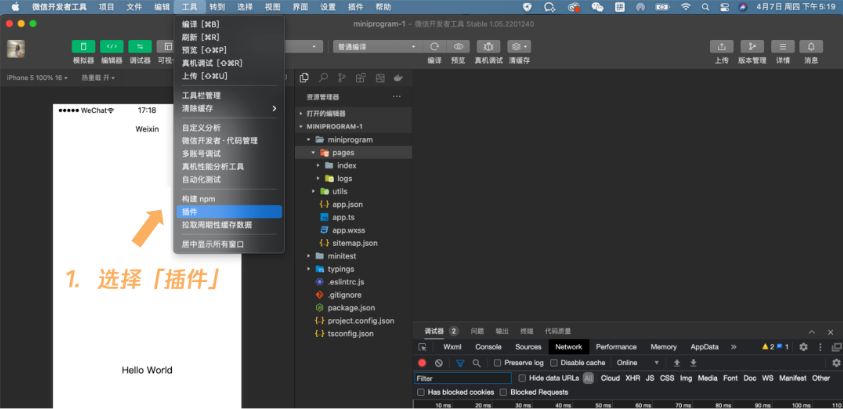843x409 pixels.
Task: Click the element inspector icon in devtools
Action: point(422,347)
